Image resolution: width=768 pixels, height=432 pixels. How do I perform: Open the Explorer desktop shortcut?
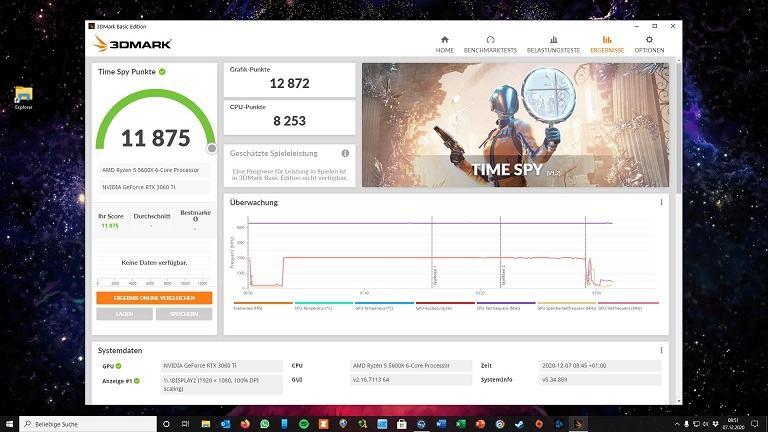tap(24, 97)
